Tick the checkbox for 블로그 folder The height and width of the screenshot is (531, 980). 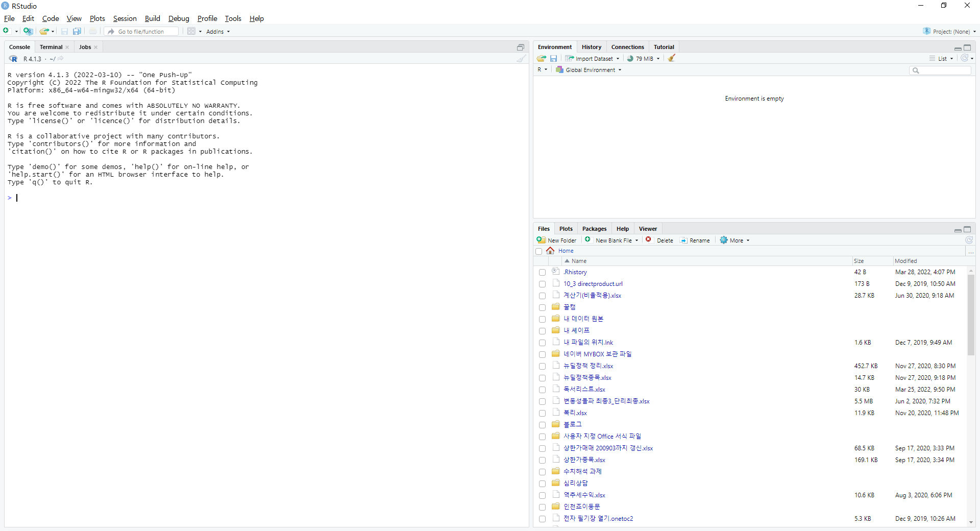543,425
